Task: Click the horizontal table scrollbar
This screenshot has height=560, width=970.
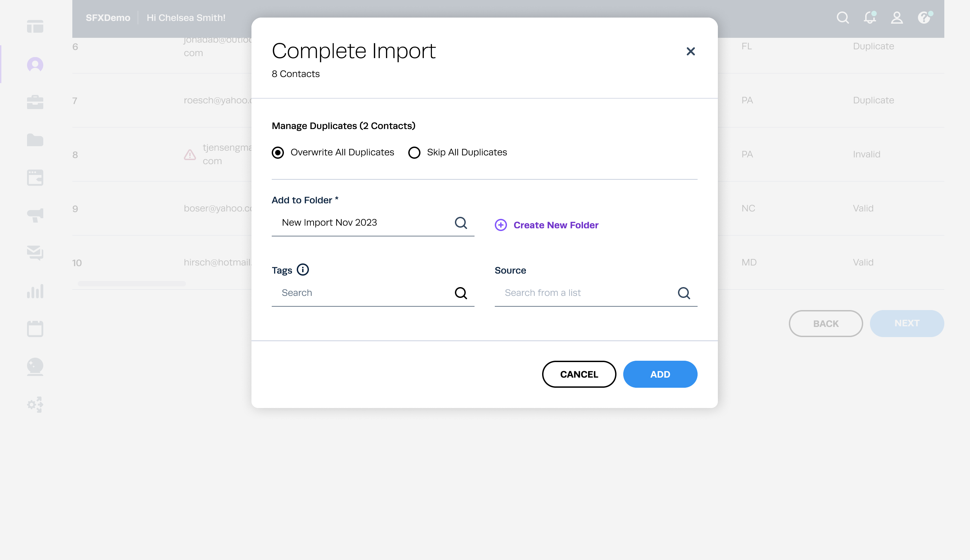Action: (x=131, y=283)
